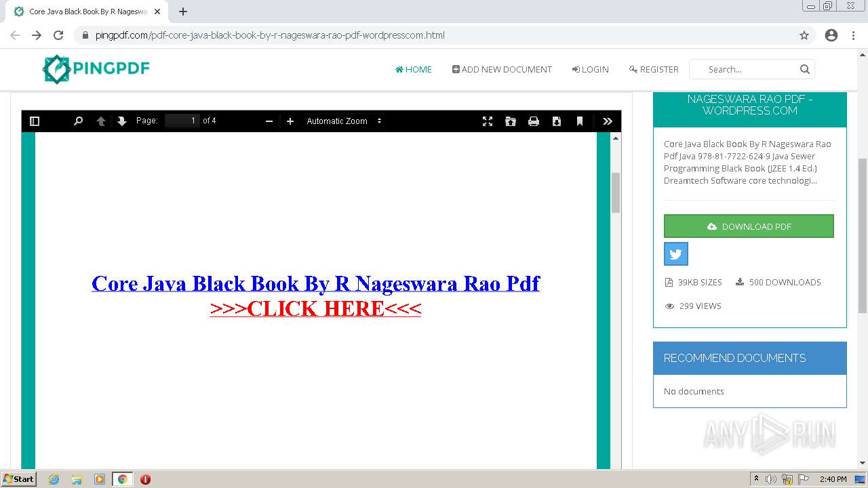Open the Chrome profile icon
This screenshot has width=868, height=488.
[x=831, y=35]
